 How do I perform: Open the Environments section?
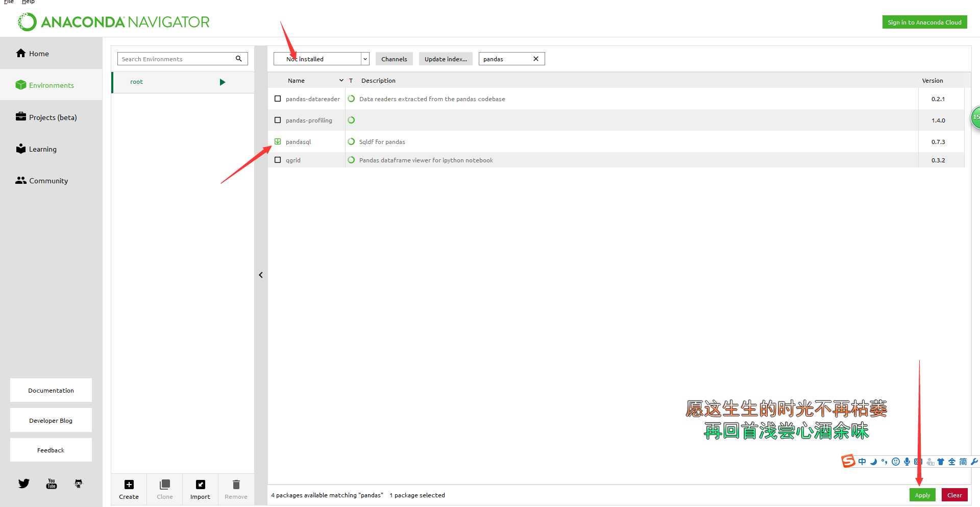pyautogui.click(x=51, y=85)
